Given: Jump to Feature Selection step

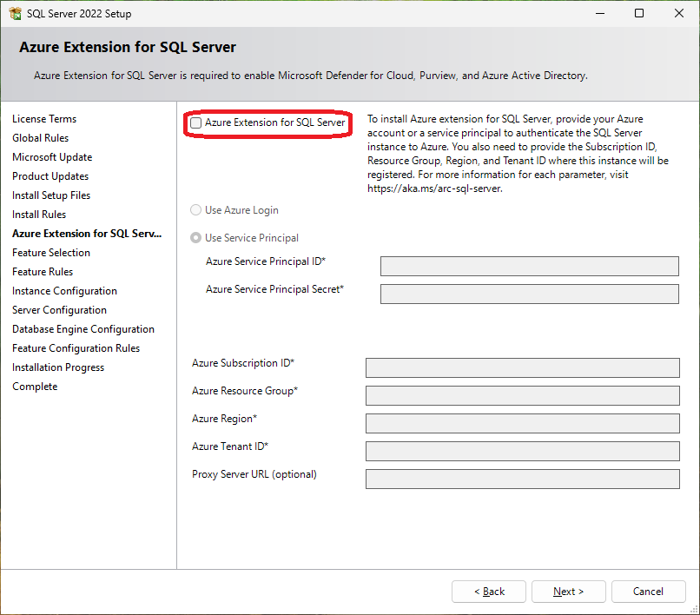Looking at the screenshot, I should pos(51,253).
